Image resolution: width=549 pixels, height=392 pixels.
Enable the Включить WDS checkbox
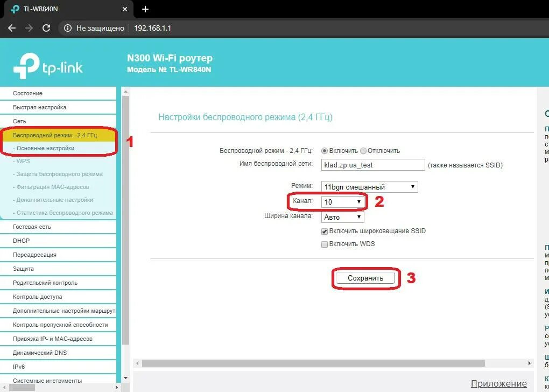click(x=324, y=244)
